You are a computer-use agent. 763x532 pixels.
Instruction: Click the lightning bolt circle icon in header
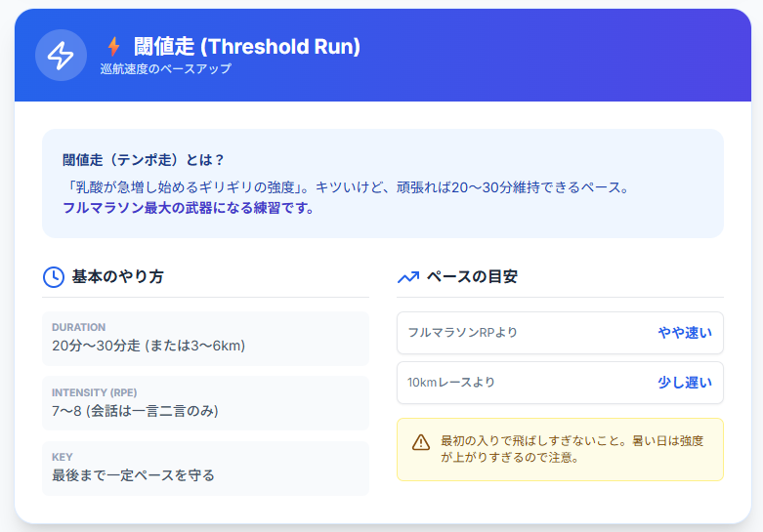click(61, 56)
